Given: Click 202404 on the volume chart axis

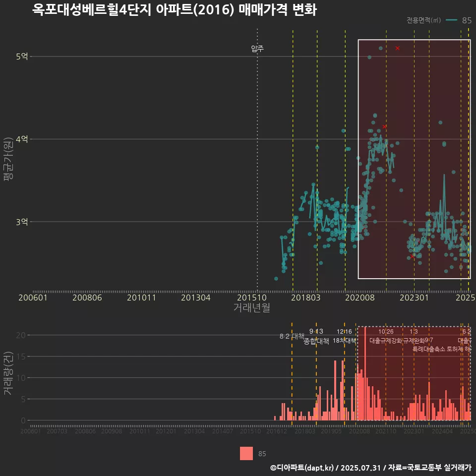Looking at the screenshot, I should [x=442, y=431].
